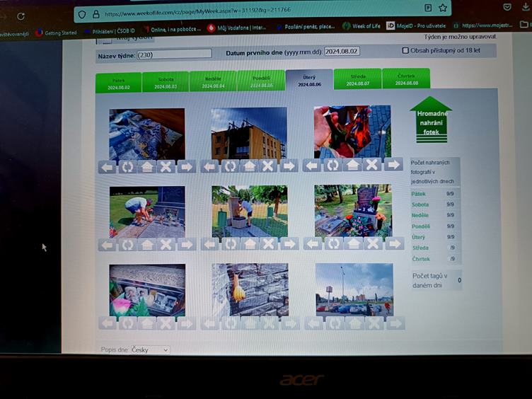This screenshot has width=532, height=399.
Task: Click Čtvrtek in photo count list
Action: pos(421,259)
